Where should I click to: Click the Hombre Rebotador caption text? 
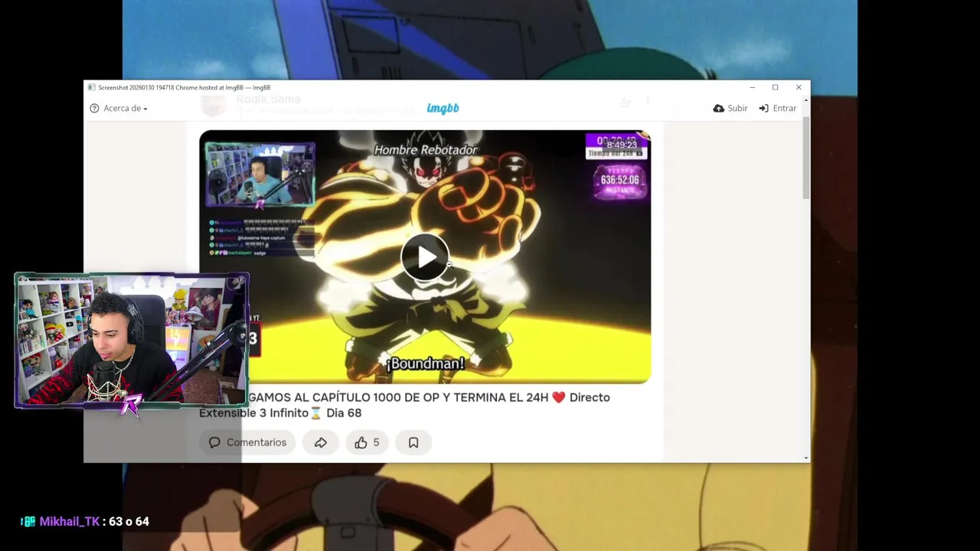426,150
